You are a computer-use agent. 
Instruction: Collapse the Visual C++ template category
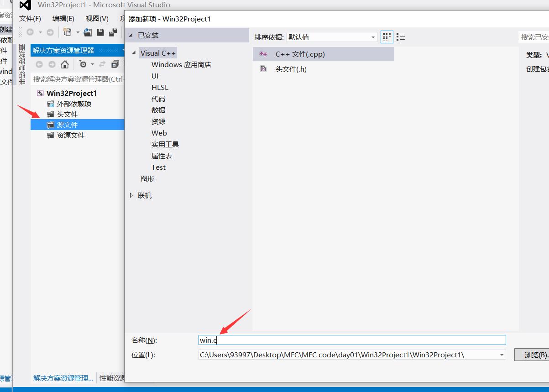132,52
